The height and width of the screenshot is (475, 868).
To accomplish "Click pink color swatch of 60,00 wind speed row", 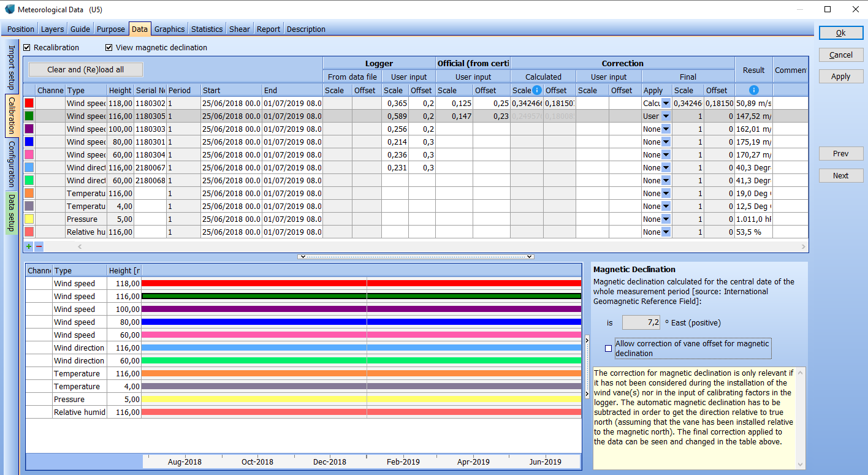I will [x=29, y=155].
